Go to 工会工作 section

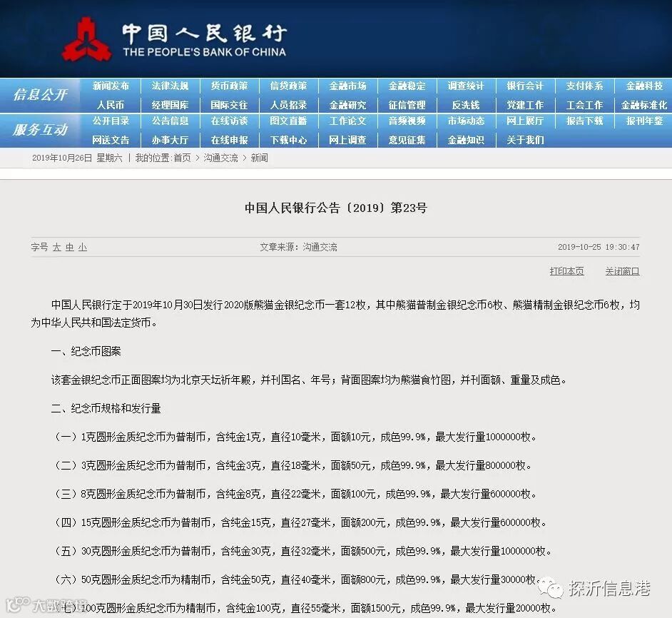pyautogui.click(x=584, y=105)
